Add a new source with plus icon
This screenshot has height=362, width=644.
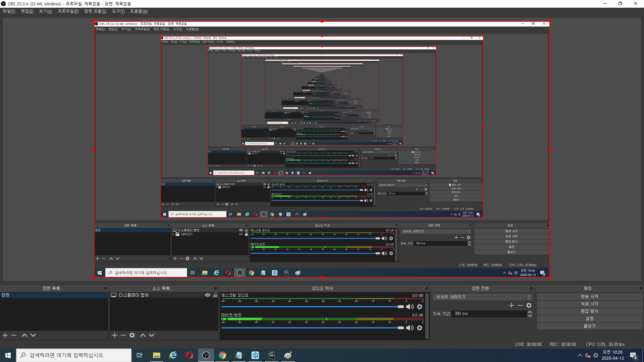tap(115, 335)
